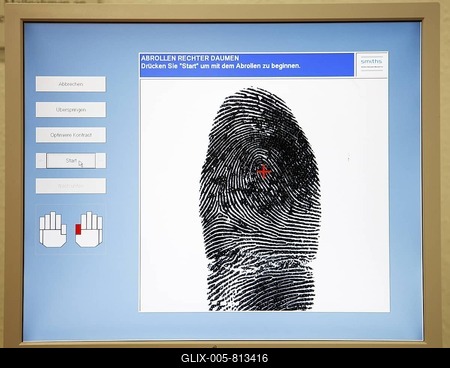Select the right hand icon with red thumb
The width and height of the screenshot is (450, 368).
(x=89, y=229)
